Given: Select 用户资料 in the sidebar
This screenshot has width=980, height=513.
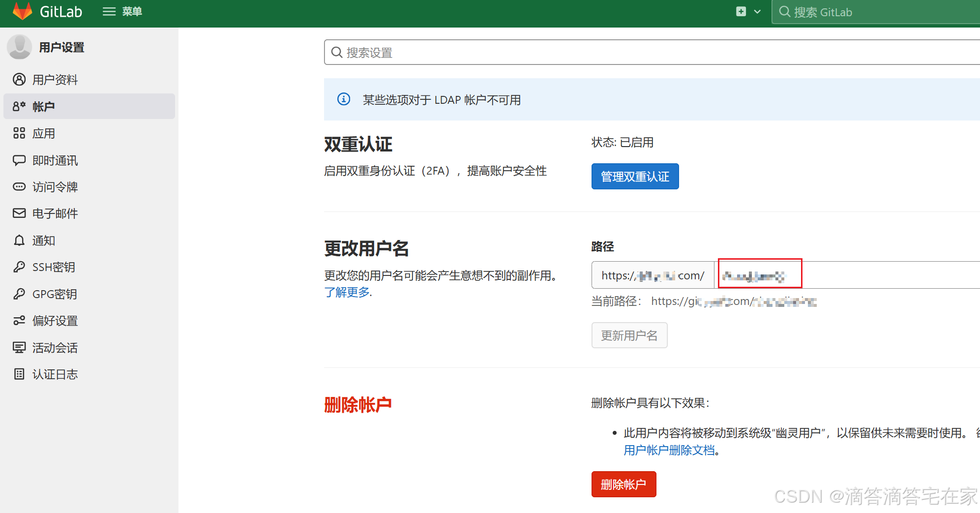Looking at the screenshot, I should coord(55,79).
